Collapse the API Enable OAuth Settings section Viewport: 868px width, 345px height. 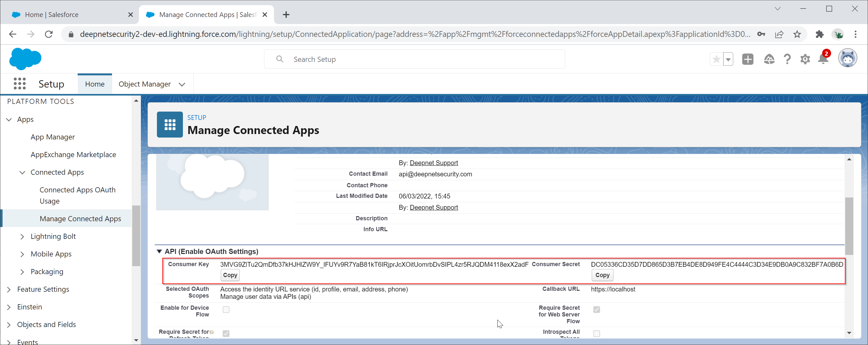159,251
